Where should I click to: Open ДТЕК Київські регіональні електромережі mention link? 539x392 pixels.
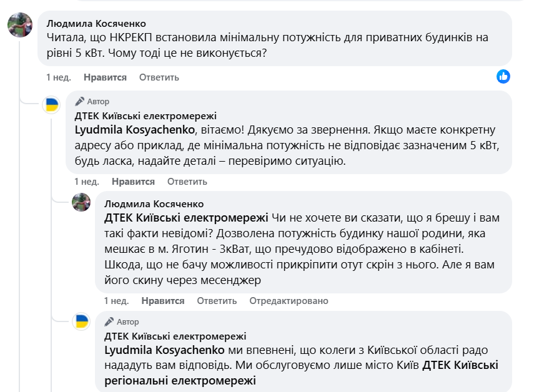[x=301, y=373]
